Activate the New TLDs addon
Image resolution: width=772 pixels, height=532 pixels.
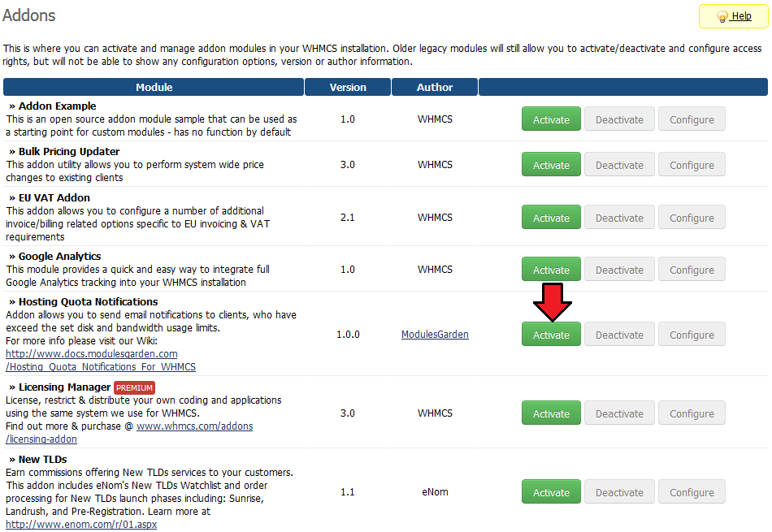pos(551,491)
